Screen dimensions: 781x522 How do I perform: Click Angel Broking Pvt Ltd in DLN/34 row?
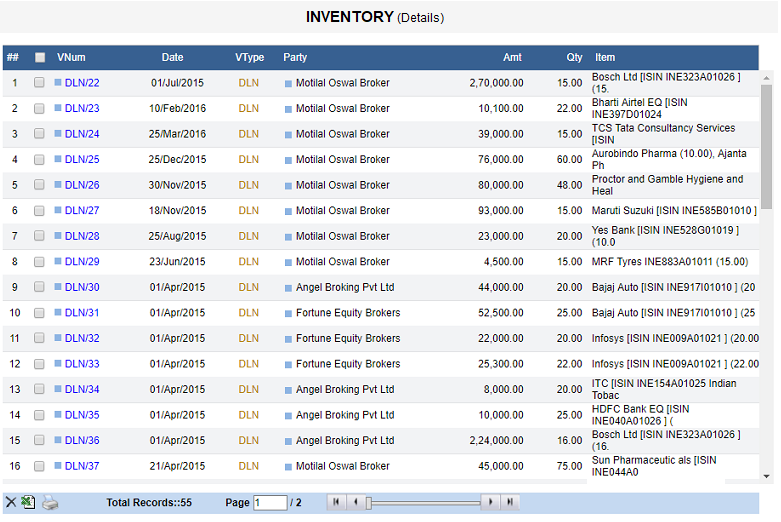tap(345, 389)
